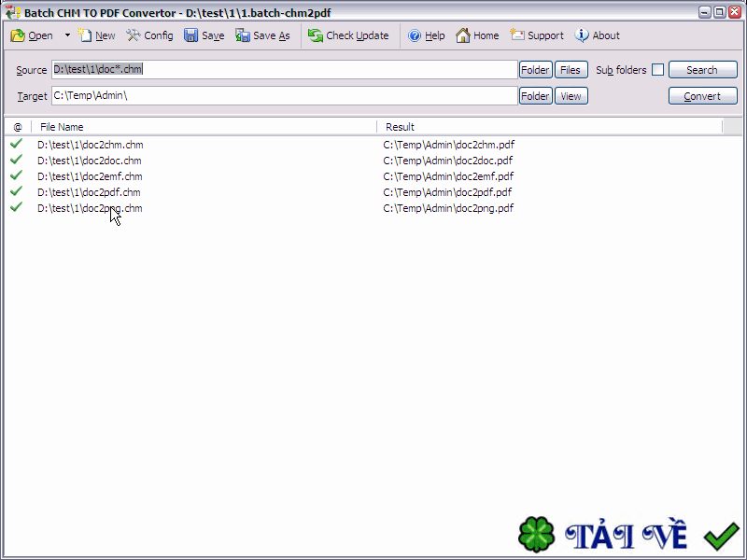
Task: Expand the Open dropdown arrow
Action: (x=67, y=35)
